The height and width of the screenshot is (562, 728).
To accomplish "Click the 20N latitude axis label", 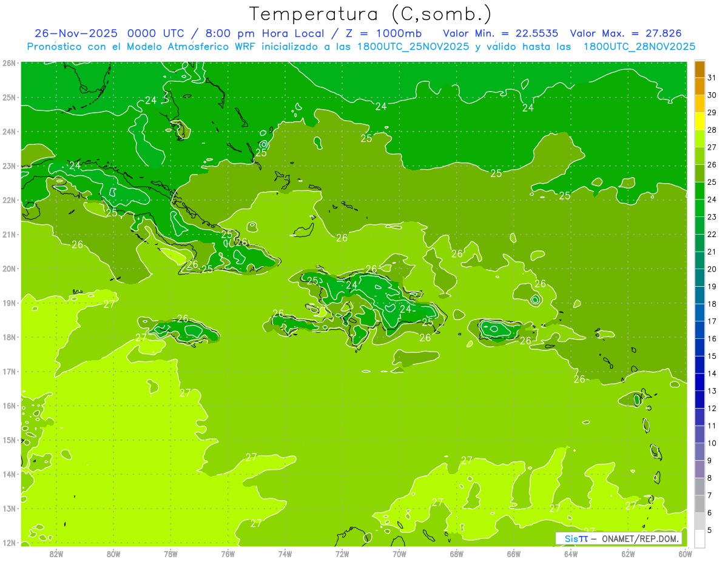I will point(9,269).
